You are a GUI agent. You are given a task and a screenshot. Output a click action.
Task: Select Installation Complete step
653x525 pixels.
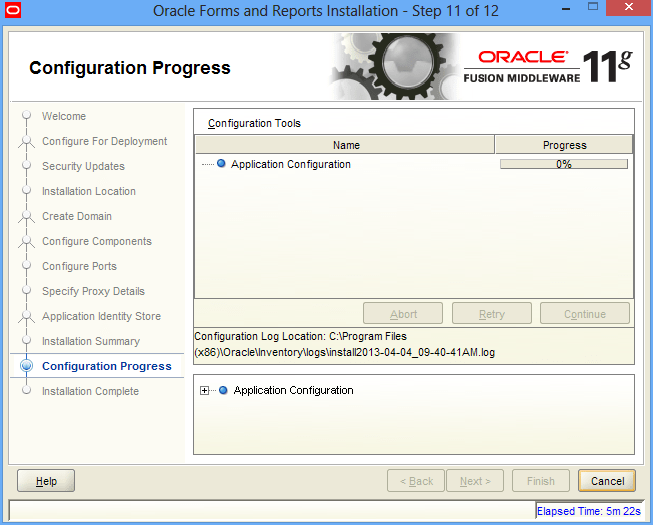[x=90, y=391]
